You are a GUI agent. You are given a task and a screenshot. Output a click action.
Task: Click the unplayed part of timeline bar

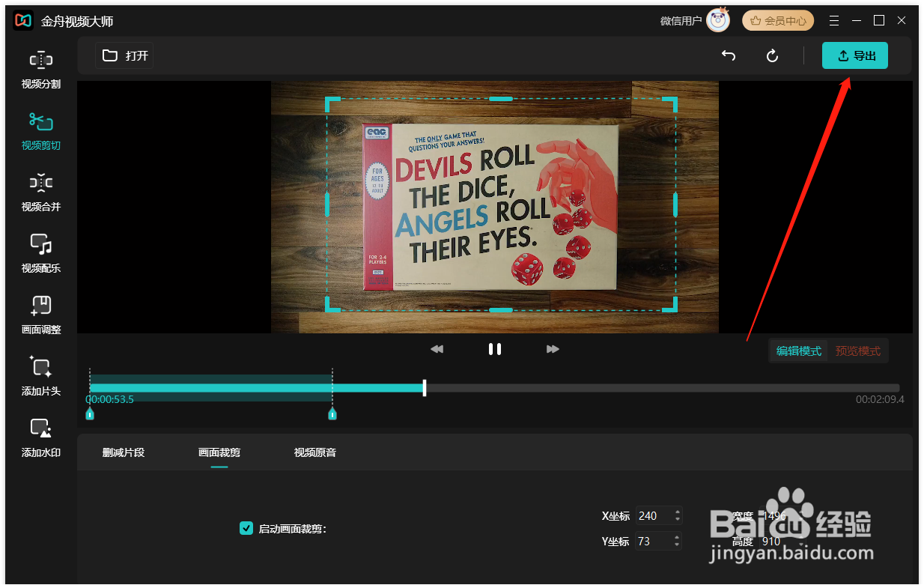click(x=663, y=388)
